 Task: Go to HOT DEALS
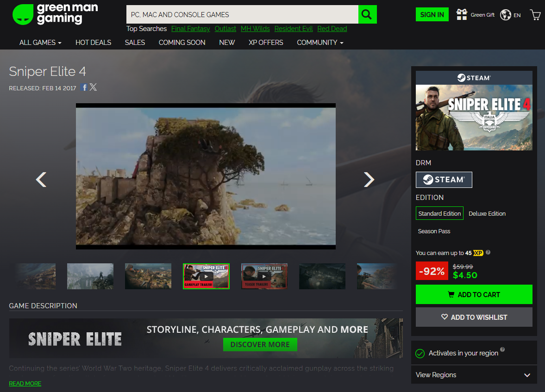click(93, 43)
